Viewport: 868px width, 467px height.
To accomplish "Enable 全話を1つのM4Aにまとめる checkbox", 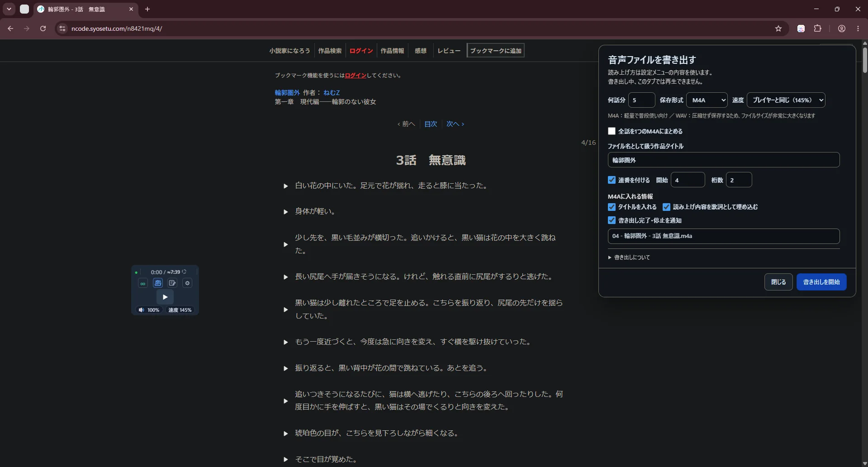I will click(x=612, y=131).
